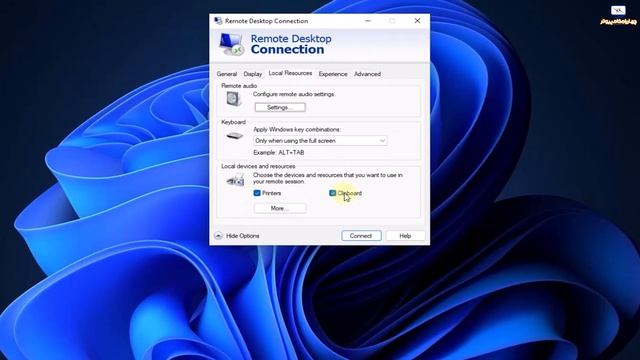The width and height of the screenshot is (640, 360).
Task: Expand the Windows key combinations dropdown
Action: pos(320,141)
